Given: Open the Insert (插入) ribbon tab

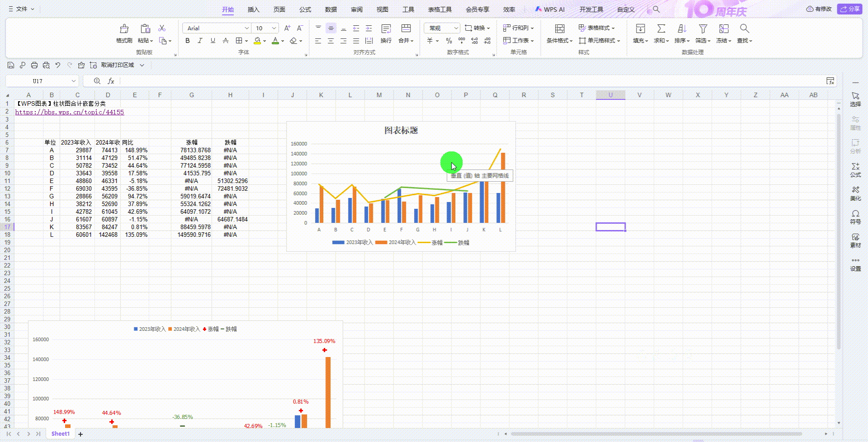Looking at the screenshot, I should pos(253,9).
